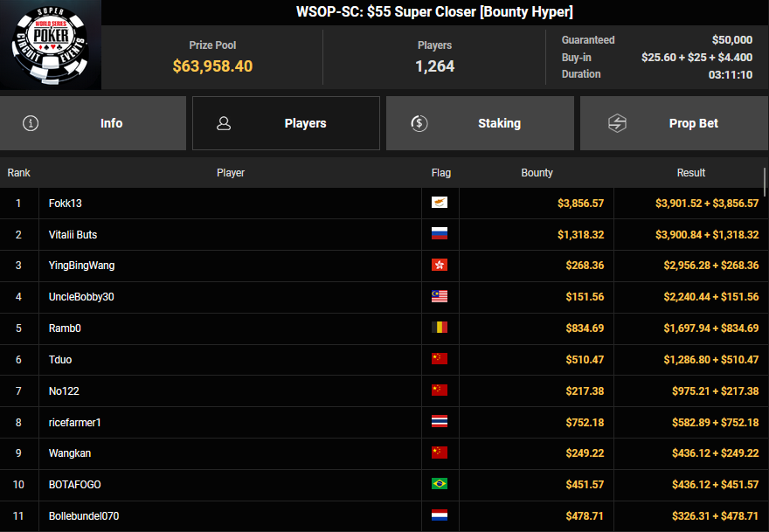Select player ricefarmer1 row
The height and width of the screenshot is (532, 769).
pyautogui.click(x=75, y=423)
